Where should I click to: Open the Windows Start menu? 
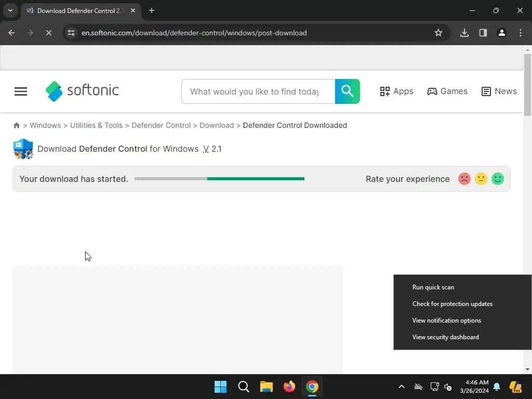coord(220,387)
